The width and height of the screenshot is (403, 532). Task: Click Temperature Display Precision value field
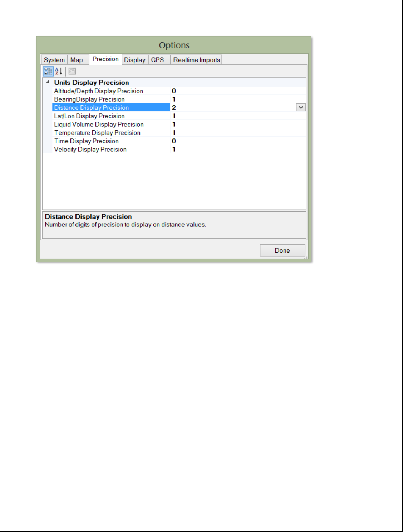point(238,133)
